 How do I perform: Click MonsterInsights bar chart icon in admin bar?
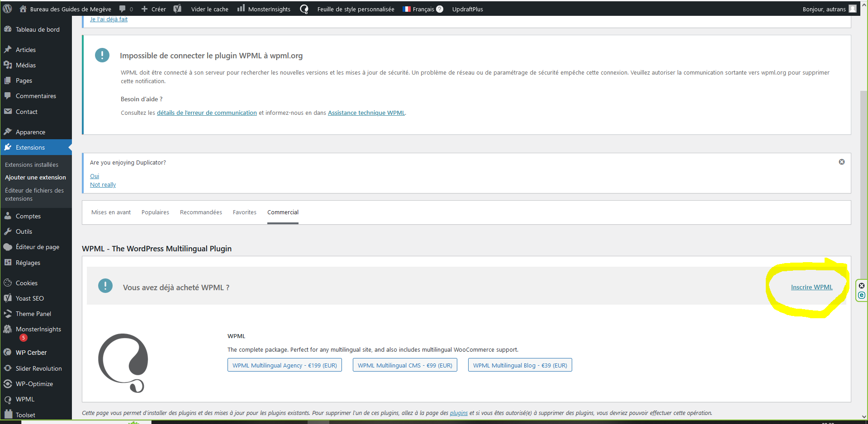click(241, 8)
